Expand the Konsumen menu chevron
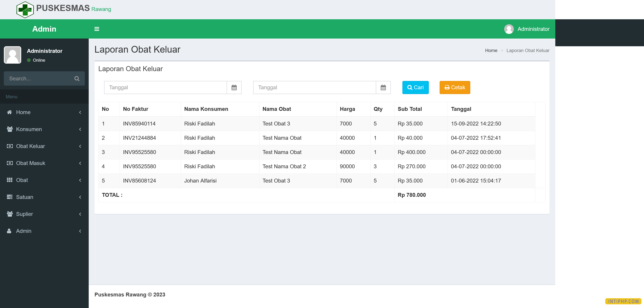Screen dimensions: 644x308 pyautogui.click(x=80, y=129)
